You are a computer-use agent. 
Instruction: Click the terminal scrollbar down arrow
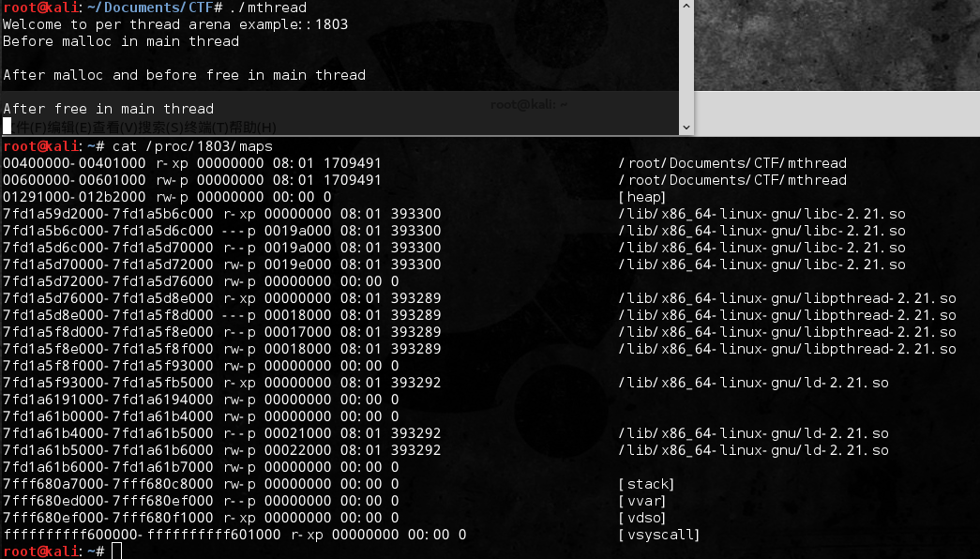coord(686,127)
